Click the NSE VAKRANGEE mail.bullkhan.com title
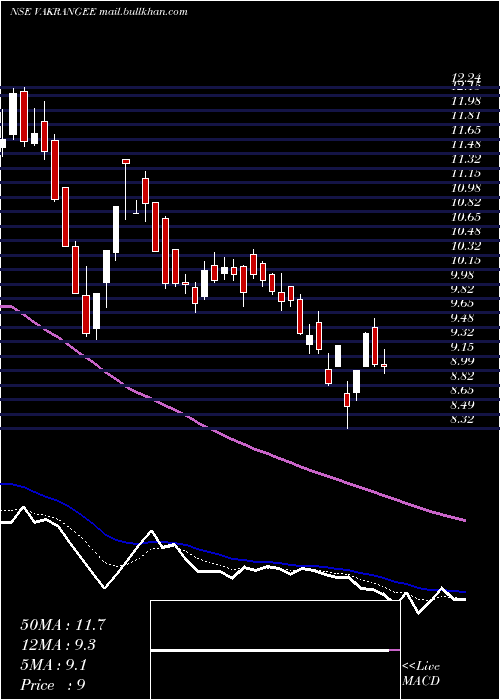The height and width of the screenshot is (700, 500). point(98,12)
